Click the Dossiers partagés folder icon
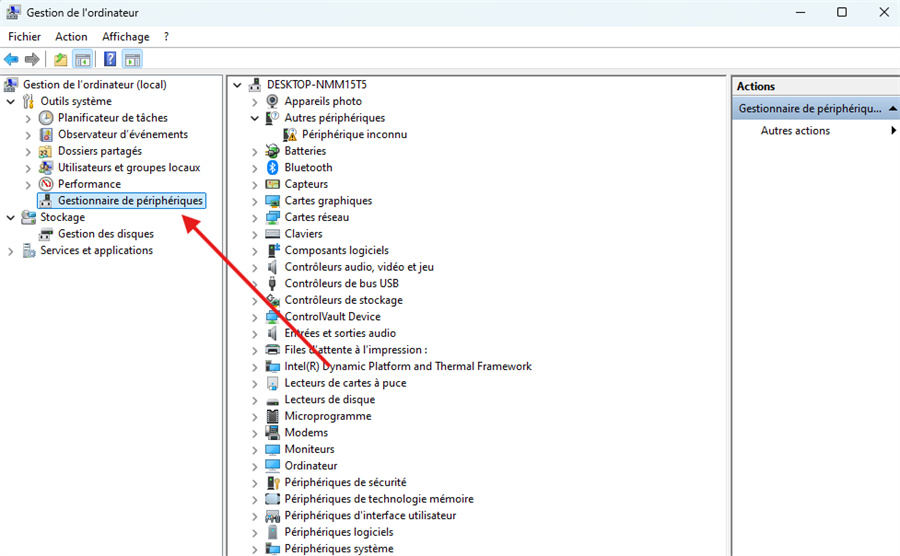This screenshot has width=900, height=556. point(45,151)
